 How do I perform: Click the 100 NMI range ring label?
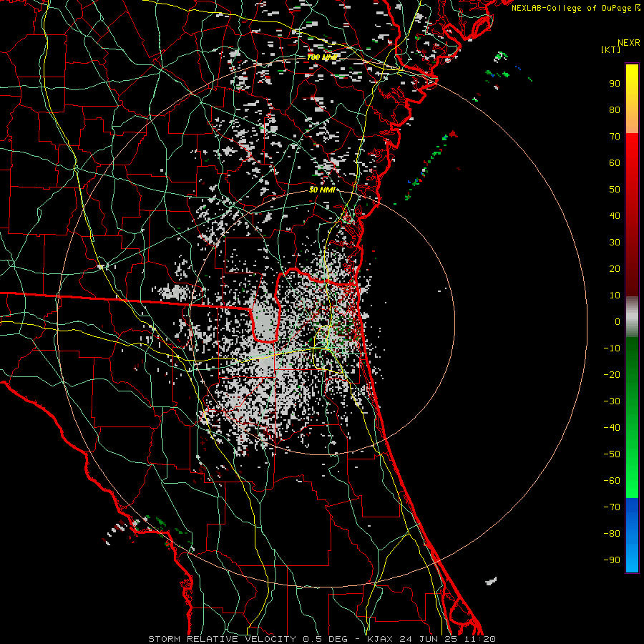(x=322, y=57)
